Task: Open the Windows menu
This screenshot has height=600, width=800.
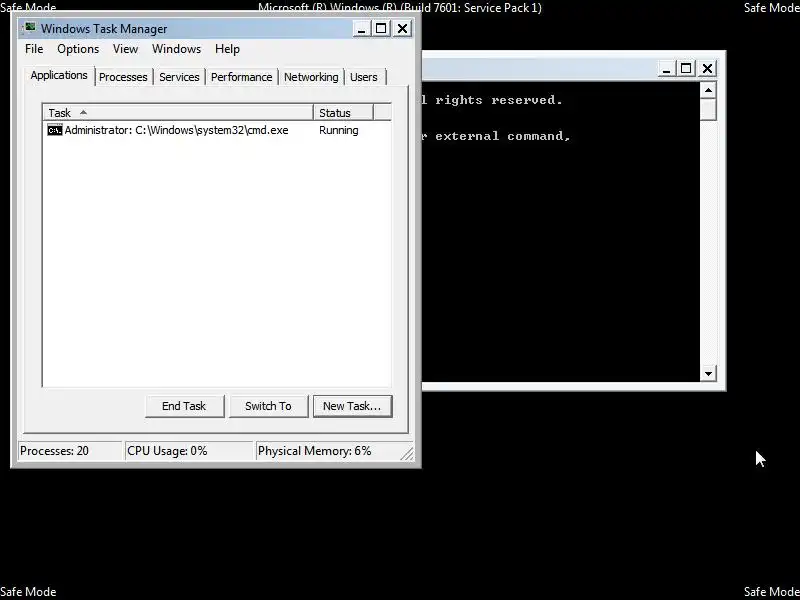Action: (176, 49)
